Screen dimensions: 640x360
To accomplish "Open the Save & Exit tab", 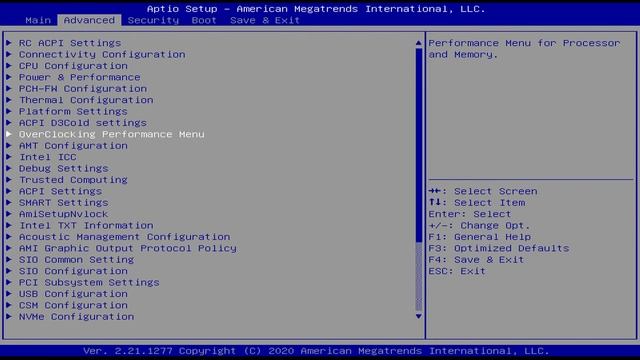I will 264,20.
